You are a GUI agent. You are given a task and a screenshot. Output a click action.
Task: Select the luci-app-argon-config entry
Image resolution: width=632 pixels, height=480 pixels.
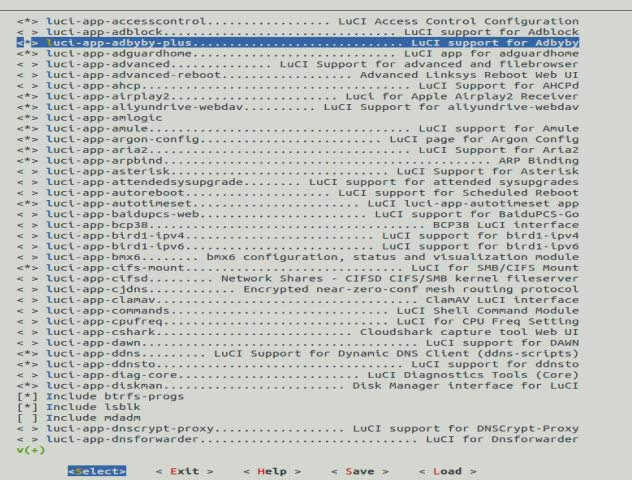click(x=298, y=139)
